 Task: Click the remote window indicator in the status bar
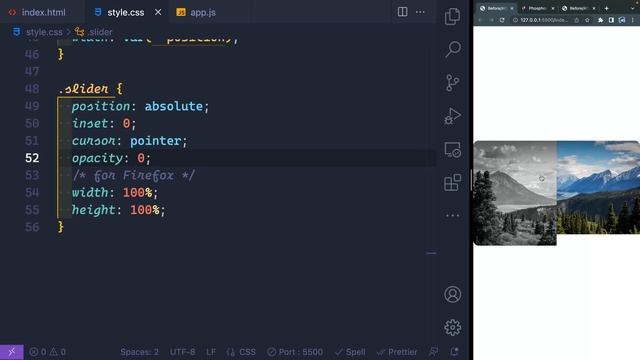(x=11, y=352)
